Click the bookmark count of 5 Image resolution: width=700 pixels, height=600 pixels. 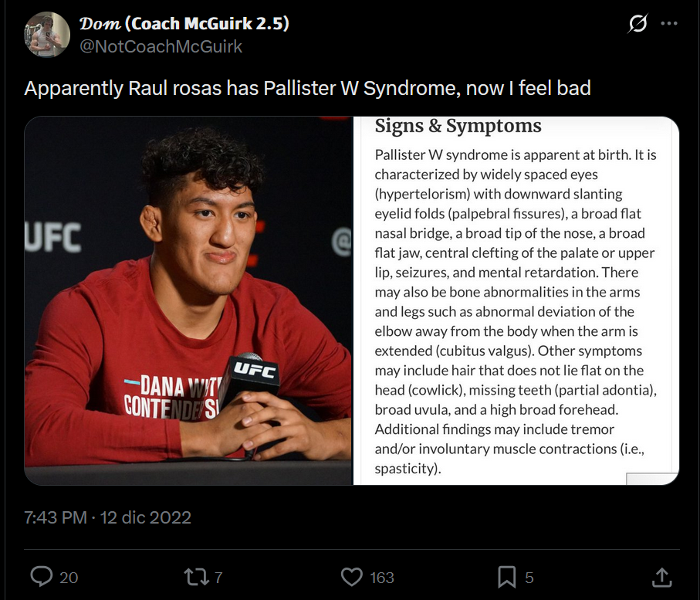click(x=529, y=577)
